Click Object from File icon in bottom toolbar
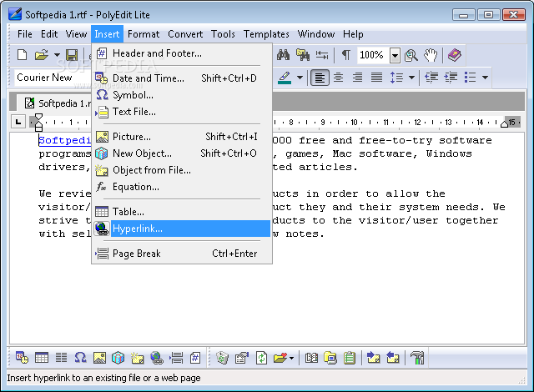Image resolution: width=534 pixels, height=392 pixels. [x=138, y=358]
